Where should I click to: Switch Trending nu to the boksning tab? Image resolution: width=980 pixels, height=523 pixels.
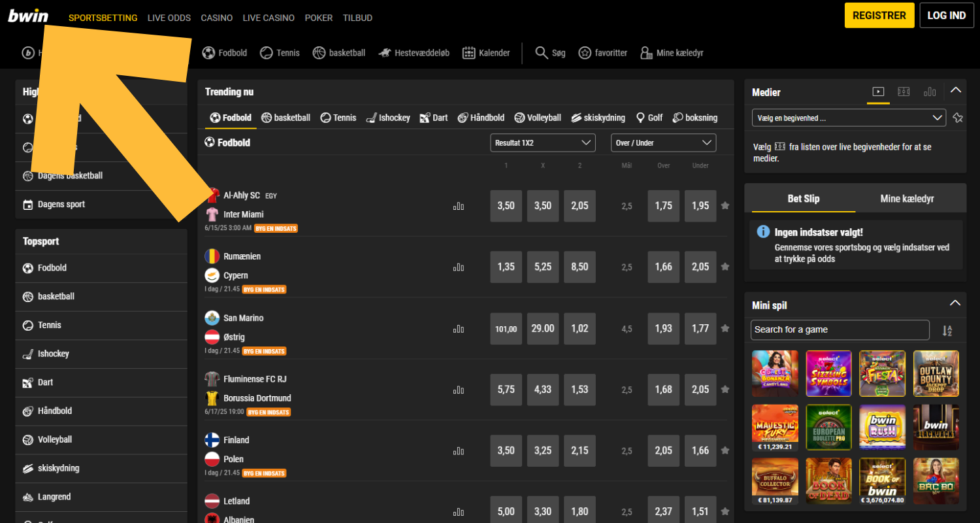pos(695,118)
